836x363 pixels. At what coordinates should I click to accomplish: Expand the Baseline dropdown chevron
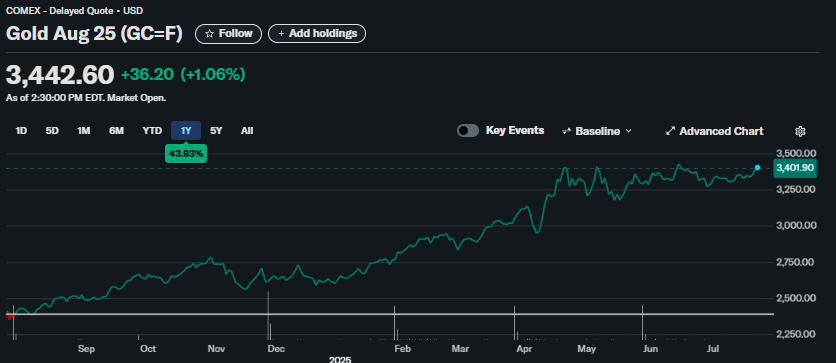point(628,131)
